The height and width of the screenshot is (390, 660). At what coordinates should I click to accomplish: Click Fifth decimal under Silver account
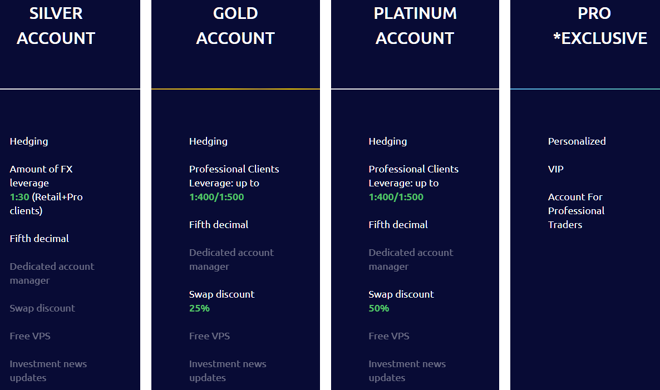click(39, 239)
